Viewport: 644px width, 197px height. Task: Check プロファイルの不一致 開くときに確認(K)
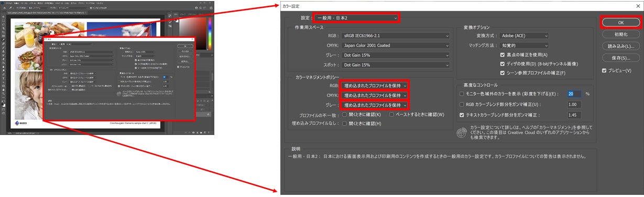pyautogui.click(x=344, y=114)
